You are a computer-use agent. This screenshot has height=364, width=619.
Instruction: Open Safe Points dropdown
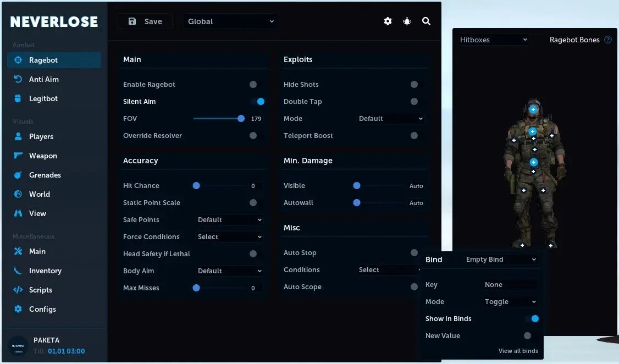coord(230,219)
